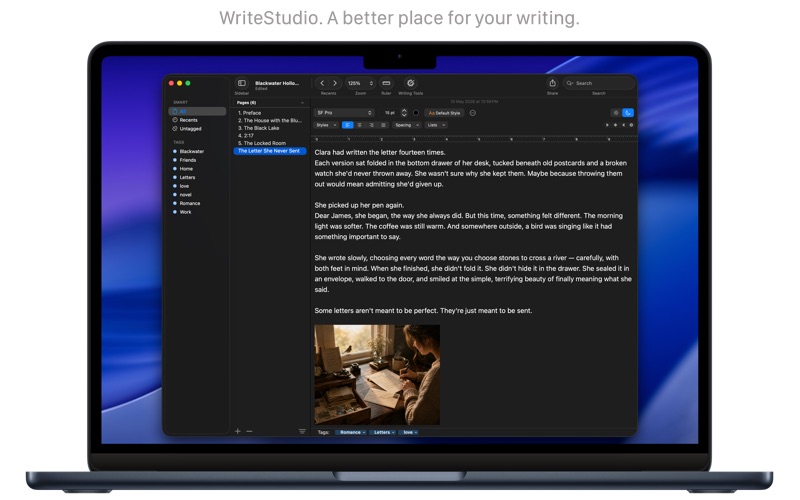Viewport: 800px width, 500px height.
Task: Filter by the Blackwater tag
Action: click(x=191, y=152)
